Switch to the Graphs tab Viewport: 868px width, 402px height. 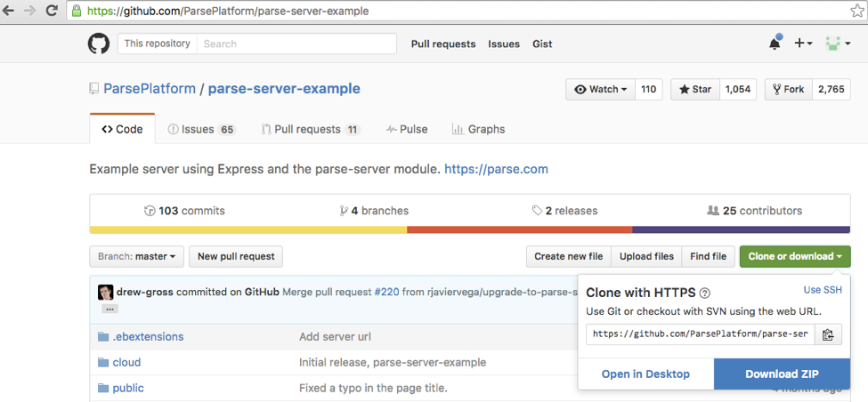(x=479, y=129)
